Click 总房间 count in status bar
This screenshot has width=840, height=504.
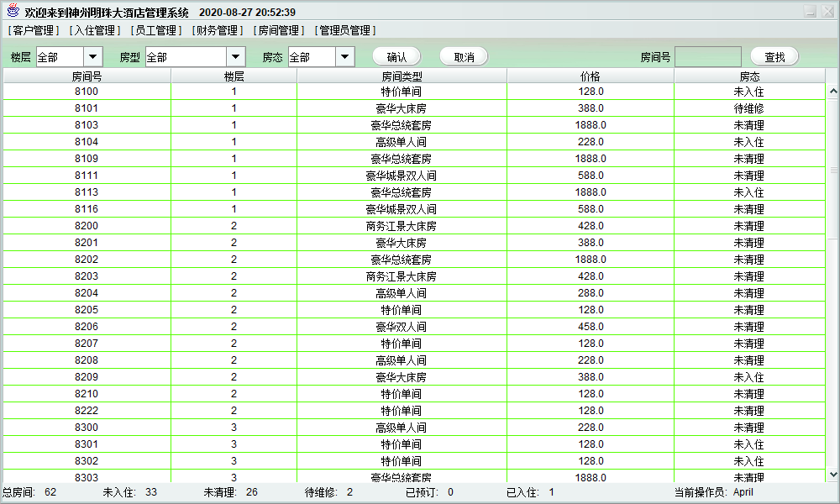pyautogui.click(x=29, y=491)
